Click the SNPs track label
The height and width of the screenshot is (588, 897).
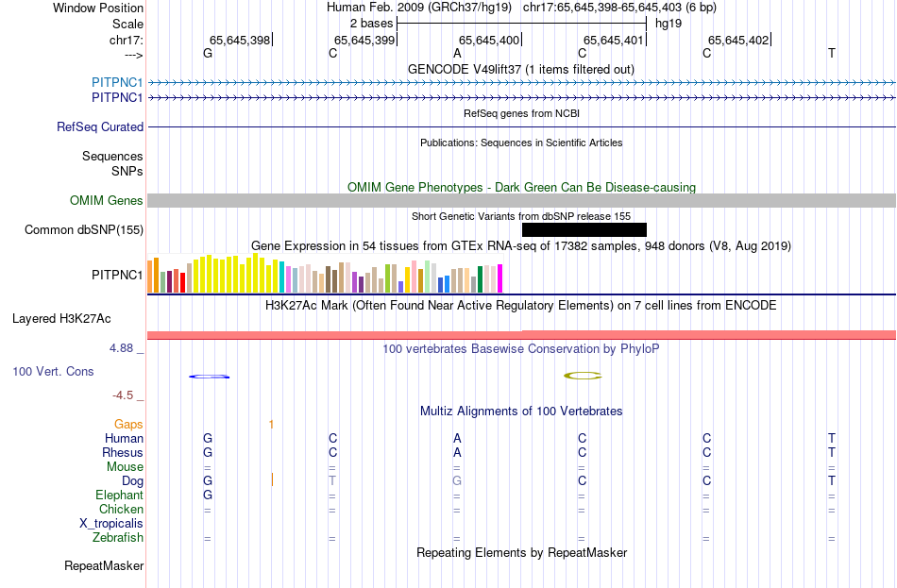127,171
